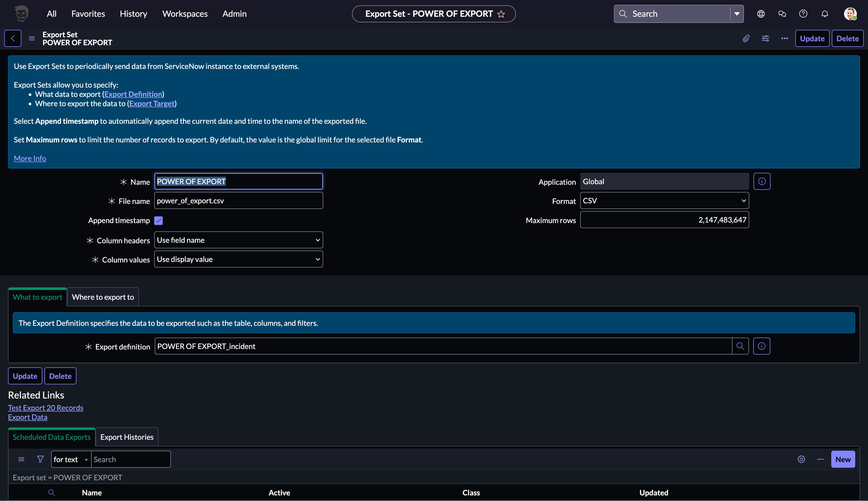
Task: Open the Column headers dropdown
Action: click(238, 240)
